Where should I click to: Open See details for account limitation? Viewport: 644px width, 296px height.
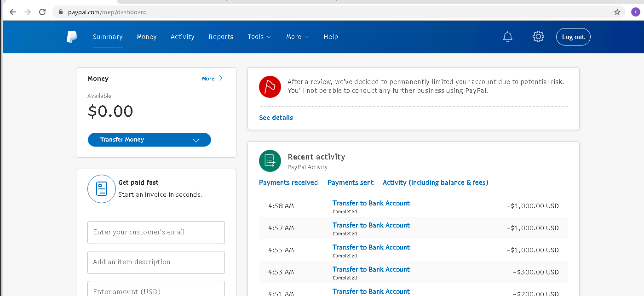(x=276, y=118)
